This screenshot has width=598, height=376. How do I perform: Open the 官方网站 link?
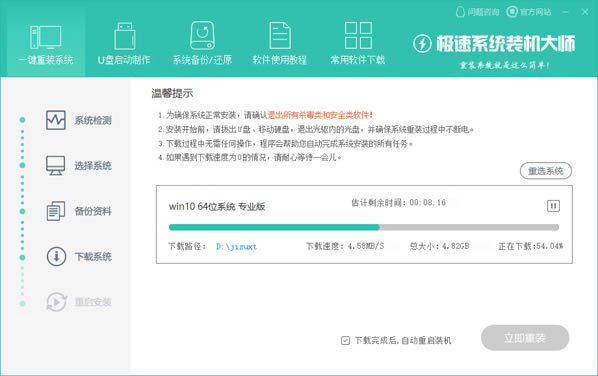point(529,12)
